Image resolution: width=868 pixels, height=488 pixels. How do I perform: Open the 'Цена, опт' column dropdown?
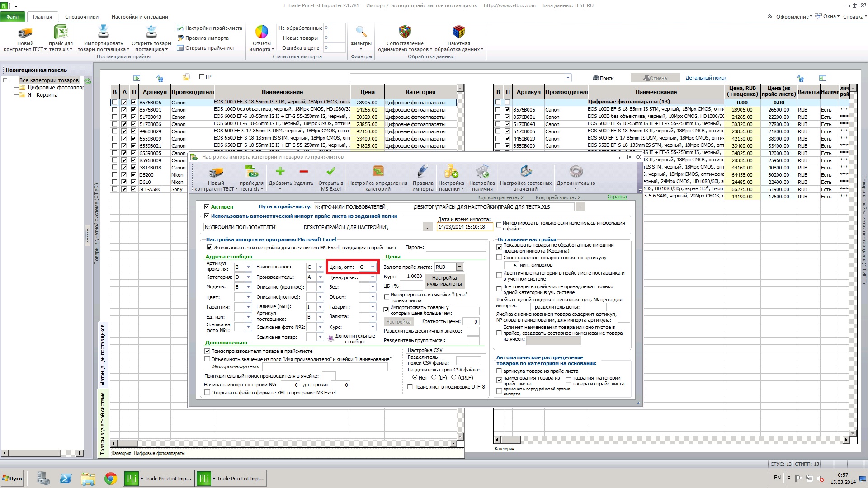pyautogui.click(x=373, y=267)
